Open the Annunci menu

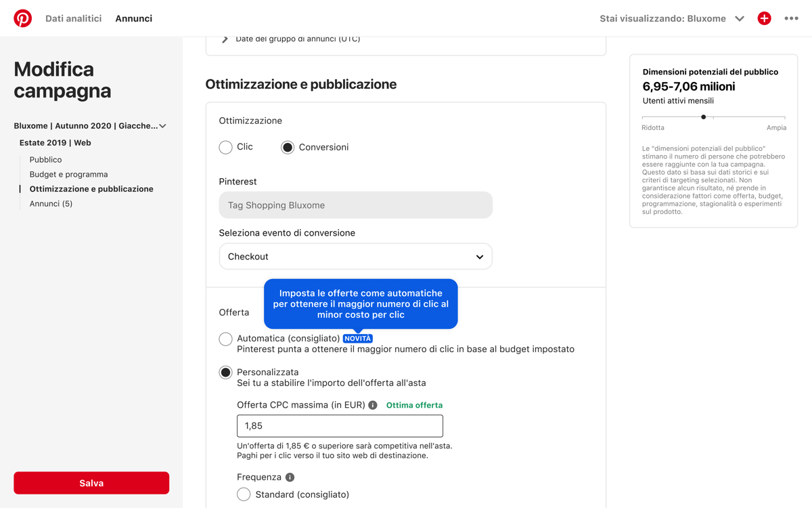(x=133, y=18)
